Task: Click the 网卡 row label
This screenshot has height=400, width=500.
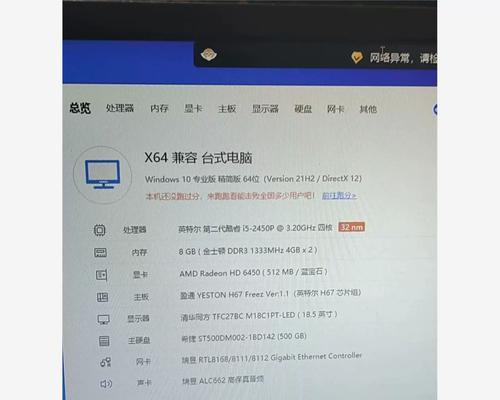Action: (143, 362)
